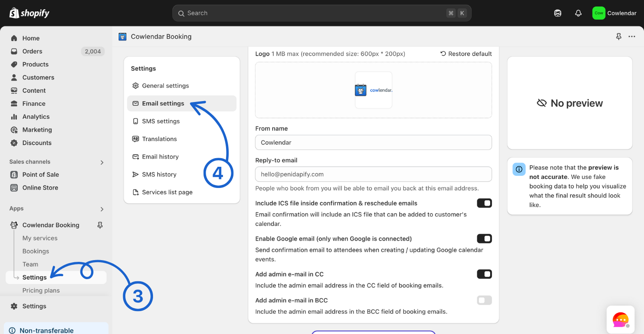Click the notifications bell icon

(x=578, y=13)
